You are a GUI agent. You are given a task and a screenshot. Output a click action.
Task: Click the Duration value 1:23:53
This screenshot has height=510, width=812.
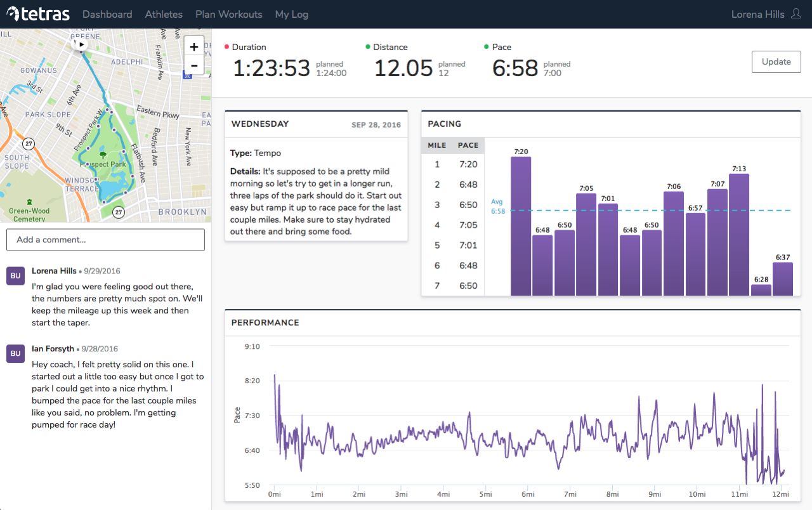(271, 68)
